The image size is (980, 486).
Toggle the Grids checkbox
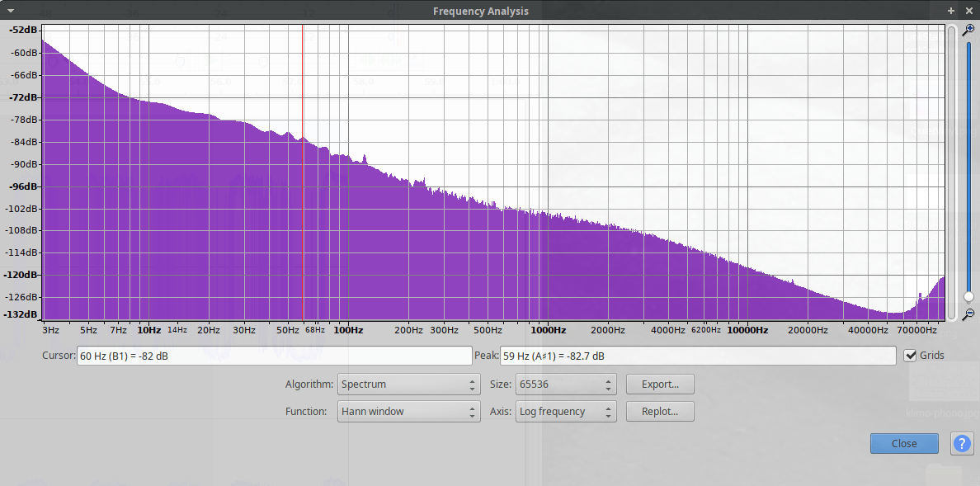911,356
